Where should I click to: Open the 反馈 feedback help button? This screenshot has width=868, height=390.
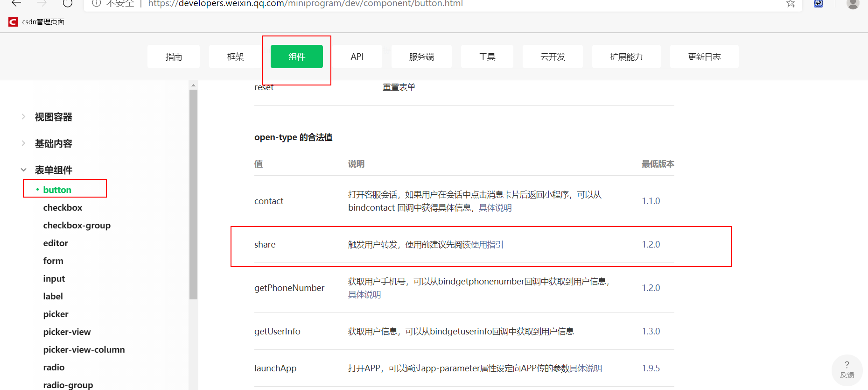(x=847, y=369)
